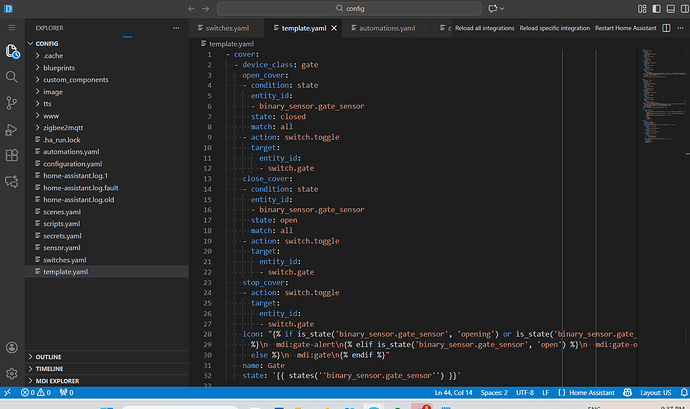
Task: Open the Source Control view
Action: (x=12, y=103)
